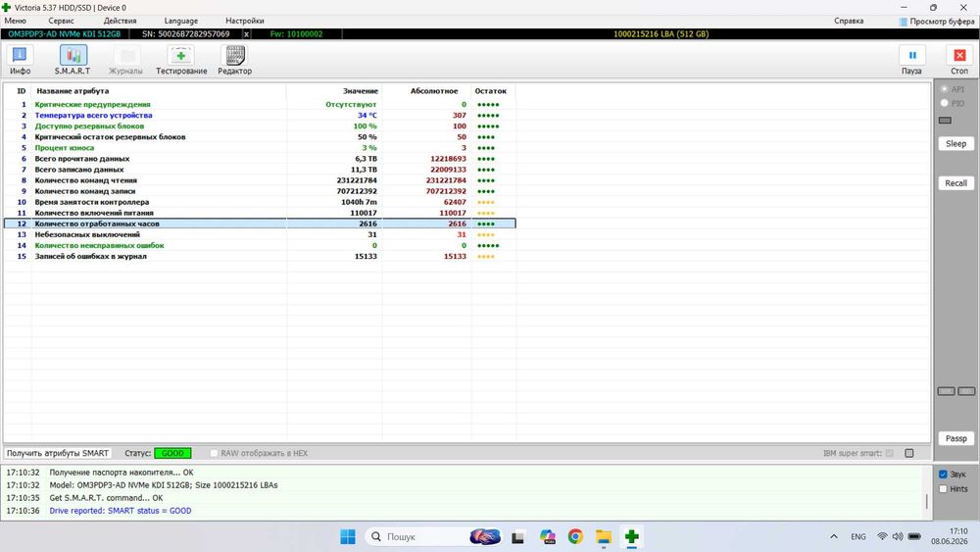Select the API radio button
The width and height of the screenshot is (980, 552).
pos(945,89)
